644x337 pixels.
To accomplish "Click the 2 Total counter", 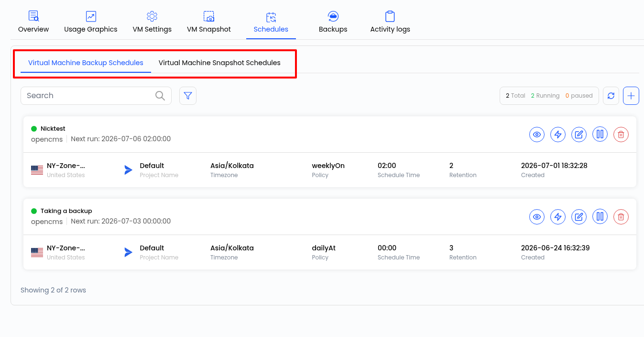I will click(515, 96).
